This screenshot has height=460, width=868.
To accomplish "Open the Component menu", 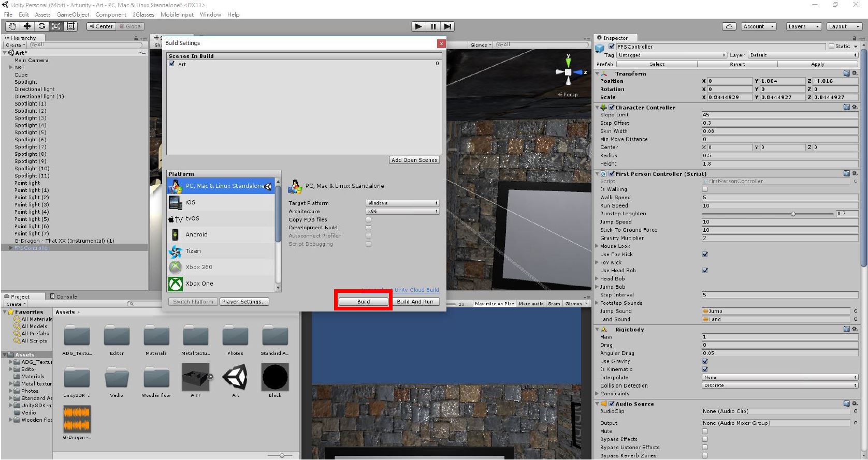I will (x=111, y=14).
